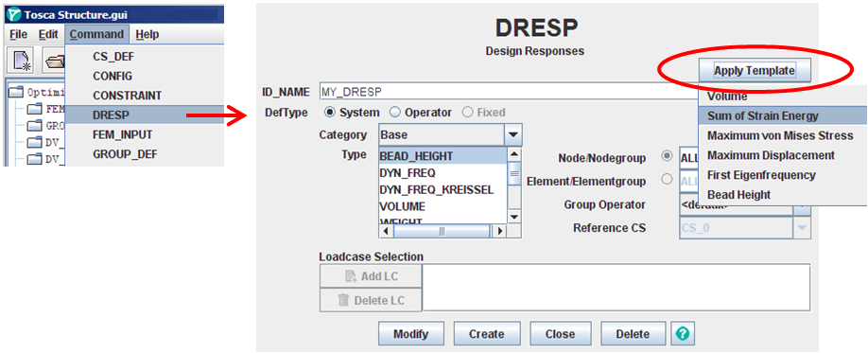This screenshot has width=868, height=353.
Task: Open the Help menu
Action: point(148,34)
